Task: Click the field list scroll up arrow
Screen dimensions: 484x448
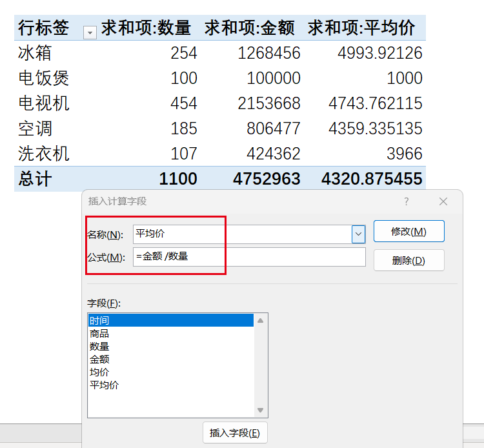Action: [260, 320]
